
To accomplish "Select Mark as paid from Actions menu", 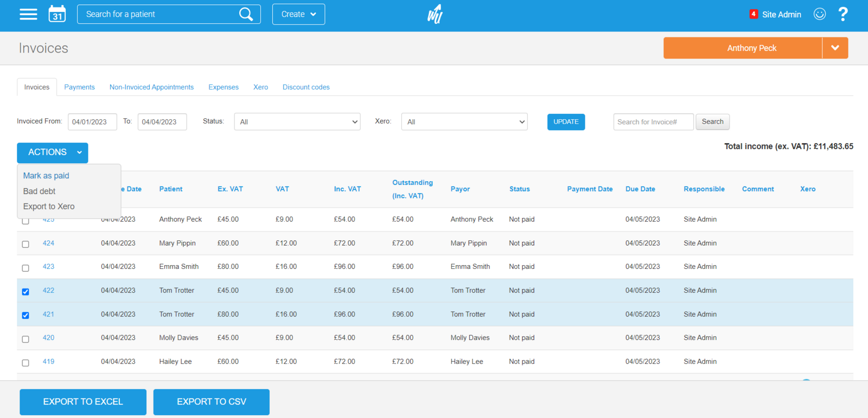I will coord(46,176).
